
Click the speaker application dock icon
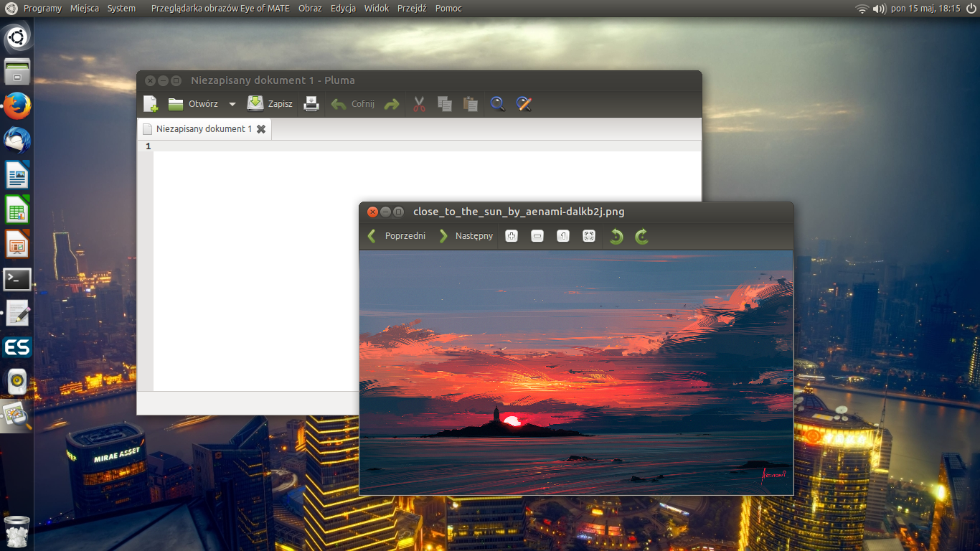(x=17, y=382)
